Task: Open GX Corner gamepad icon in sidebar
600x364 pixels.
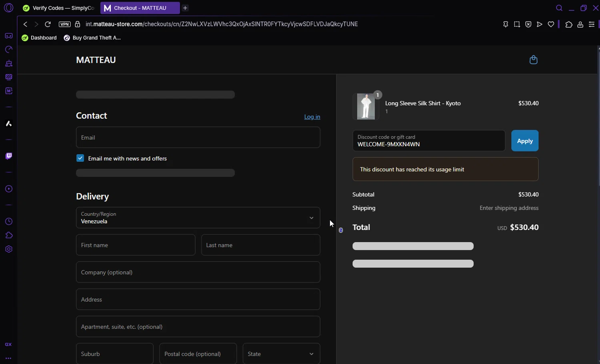Action: (8, 36)
